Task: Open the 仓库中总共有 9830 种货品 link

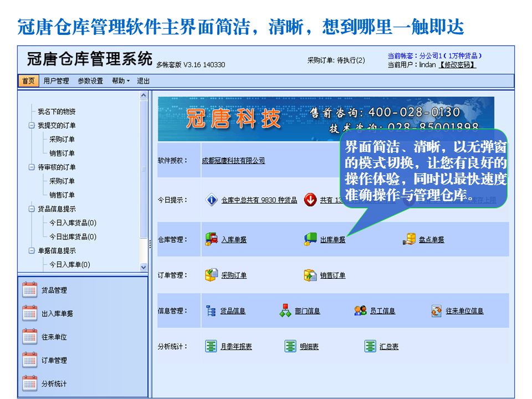Action: [259, 200]
